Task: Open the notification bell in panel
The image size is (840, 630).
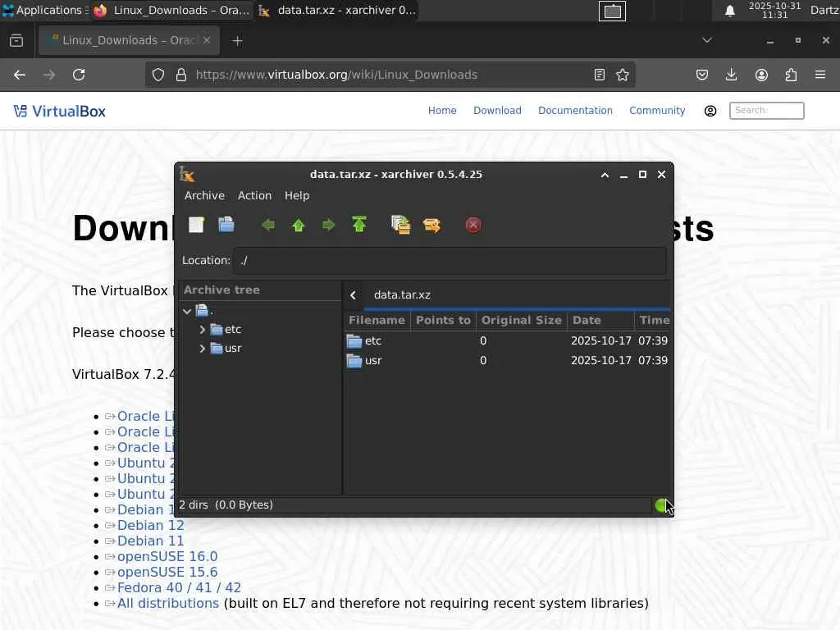Action: pyautogui.click(x=729, y=11)
